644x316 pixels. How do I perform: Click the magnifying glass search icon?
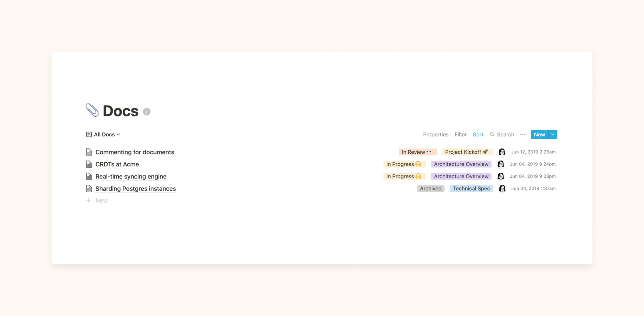[x=492, y=134]
